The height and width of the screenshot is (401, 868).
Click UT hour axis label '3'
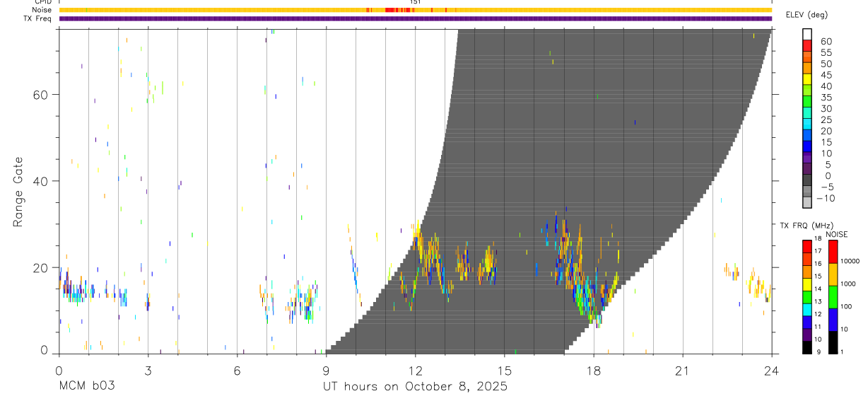[x=148, y=370]
